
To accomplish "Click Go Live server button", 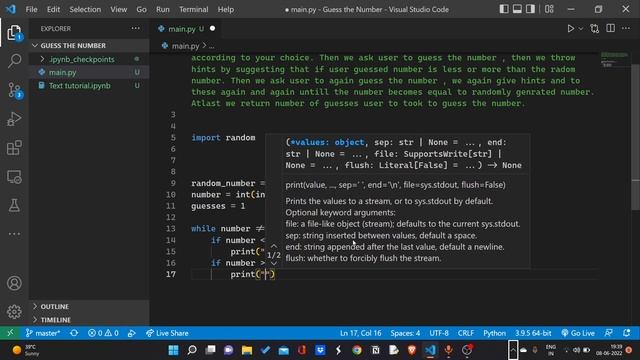I will [578, 333].
